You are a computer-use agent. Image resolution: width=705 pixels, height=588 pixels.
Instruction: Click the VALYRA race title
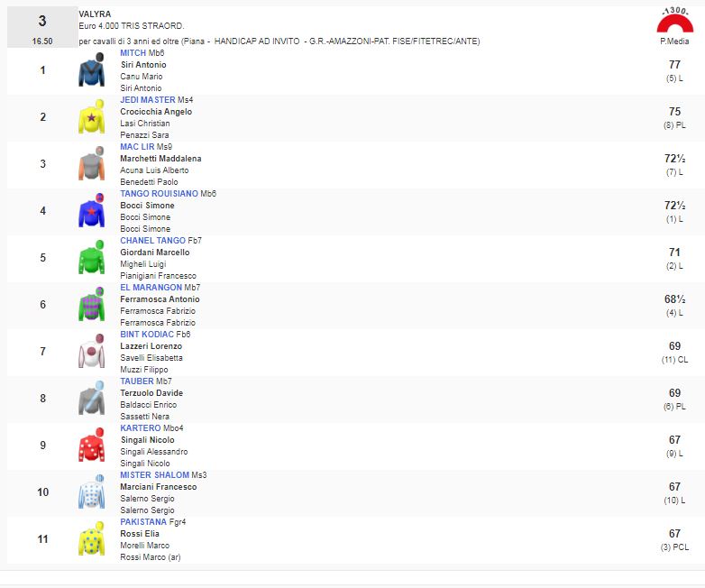click(x=94, y=14)
